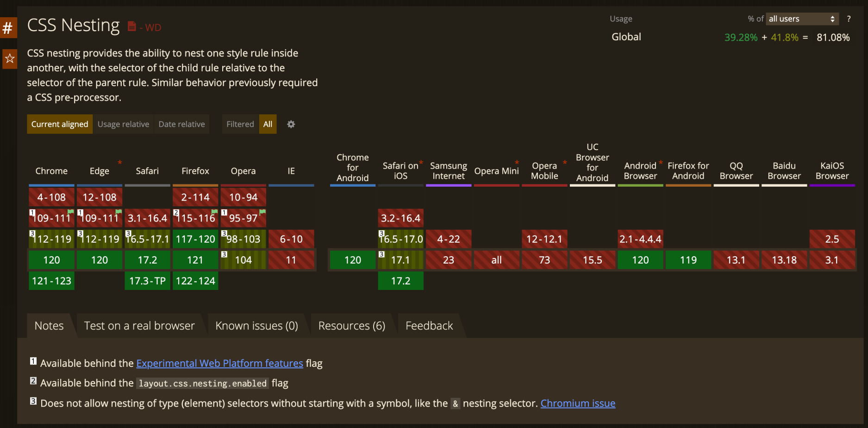The width and height of the screenshot is (868, 428).
Task: Click the question mark help icon
Action: (x=849, y=19)
